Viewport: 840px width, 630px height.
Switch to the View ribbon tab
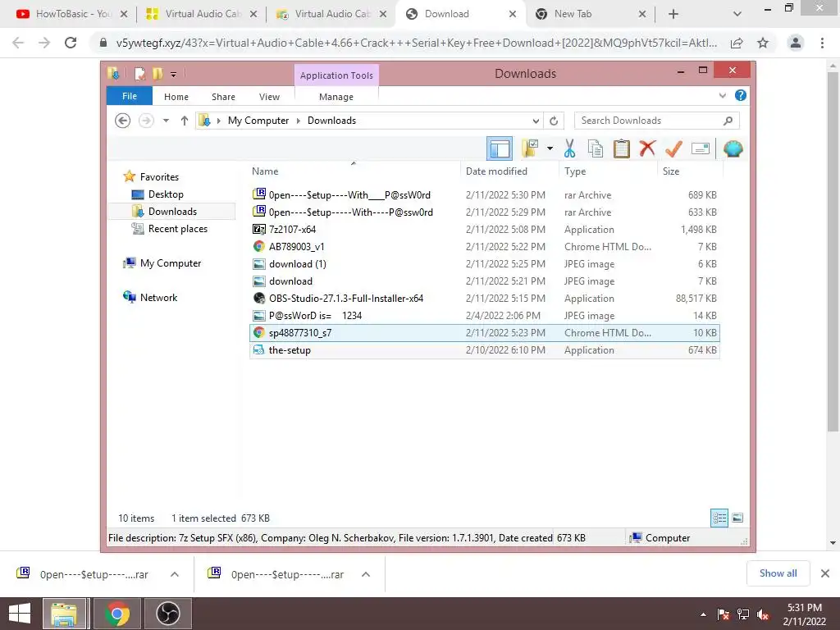[269, 97]
